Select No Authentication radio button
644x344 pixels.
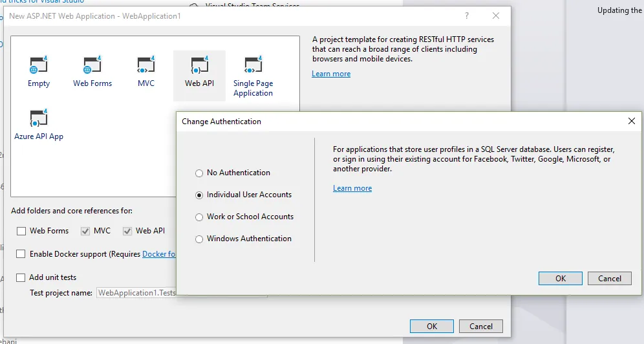coord(199,173)
